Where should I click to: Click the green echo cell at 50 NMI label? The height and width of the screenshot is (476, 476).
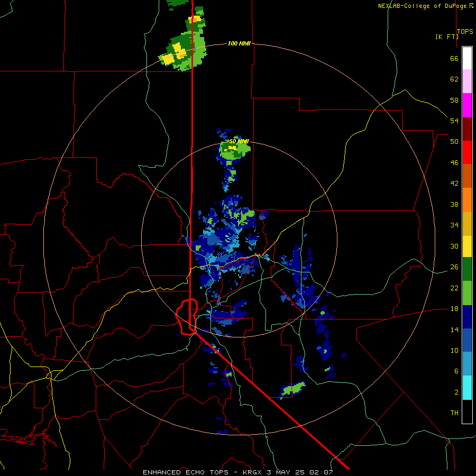click(234, 151)
